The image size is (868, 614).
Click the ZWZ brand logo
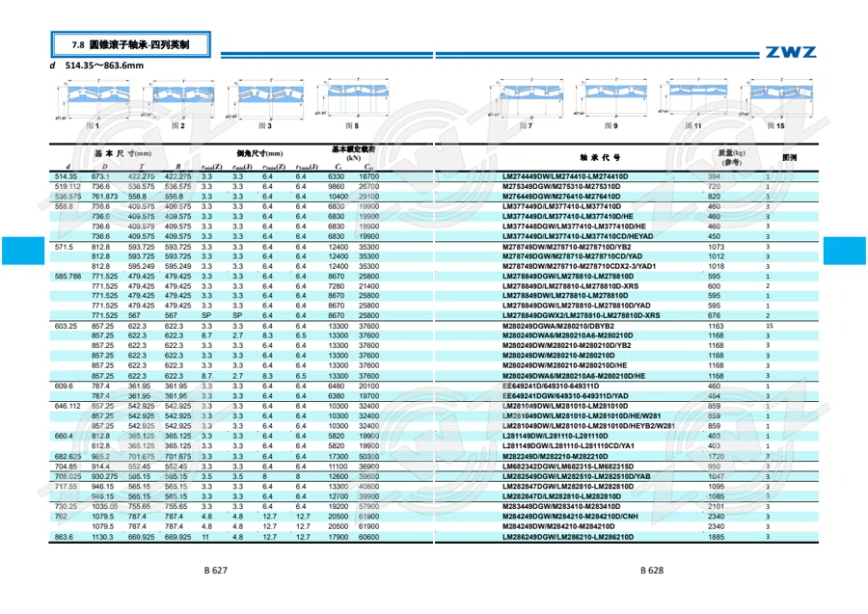[x=791, y=52]
